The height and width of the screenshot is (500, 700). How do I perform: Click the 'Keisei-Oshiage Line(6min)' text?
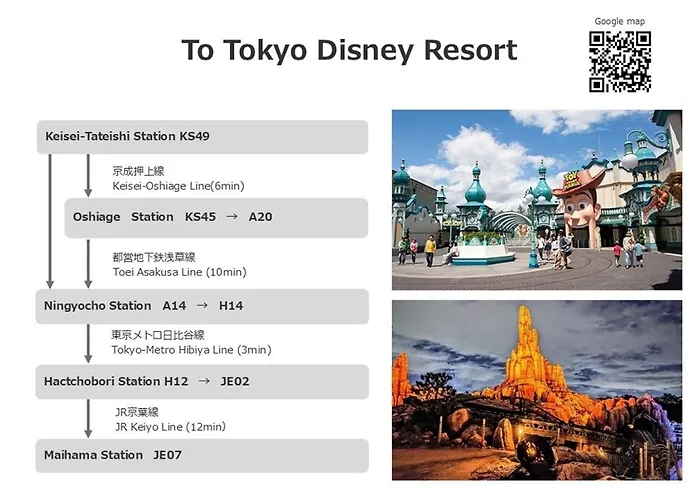(x=178, y=186)
